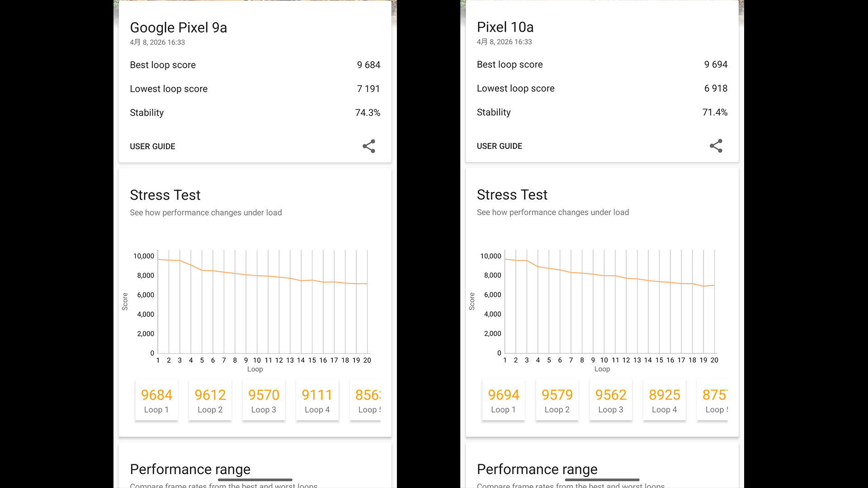Screen dimensions: 868x488
Task: Select Loop 1 score 9694 card
Action: pyautogui.click(x=504, y=400)
